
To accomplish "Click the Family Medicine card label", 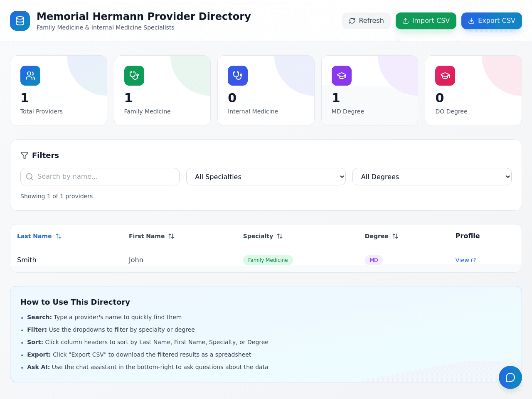I will pyautogui.click(x=148, y=111).
